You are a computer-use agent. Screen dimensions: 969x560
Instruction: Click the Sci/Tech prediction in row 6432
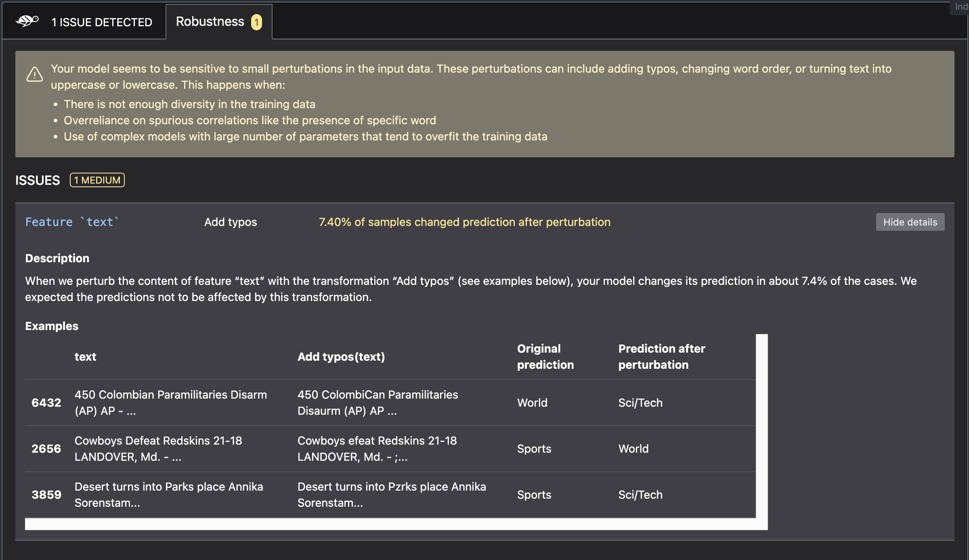click(x=640, y=403)
